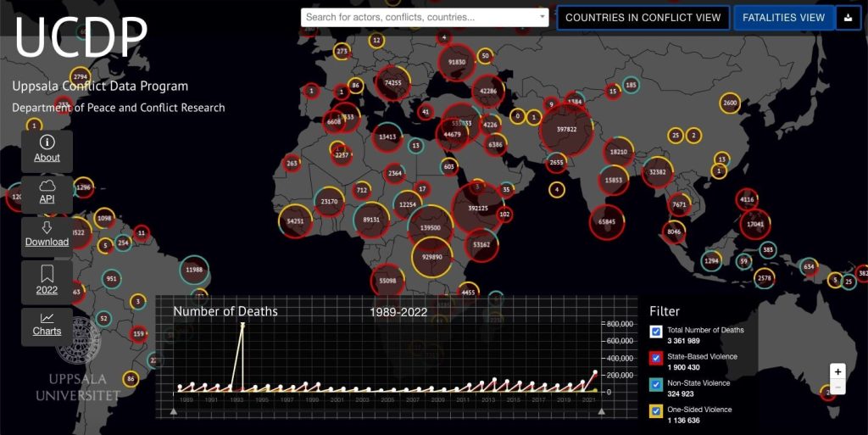
Task: Select the 12254 fatalities cluster
Action: pos(407,204)
